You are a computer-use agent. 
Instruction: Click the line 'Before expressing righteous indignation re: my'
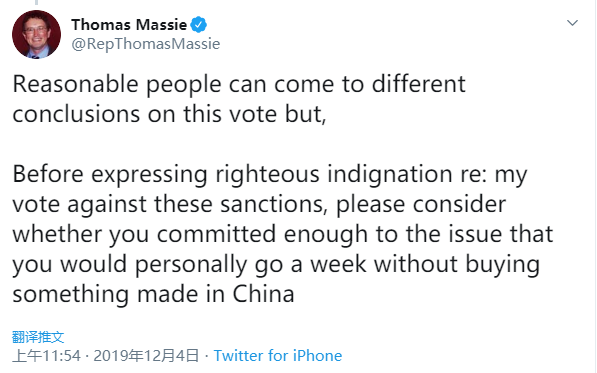pyautogui.click(x=270, y=175)
